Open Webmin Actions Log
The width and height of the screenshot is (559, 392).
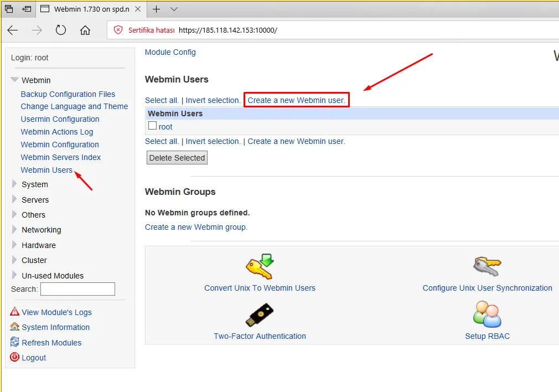click(56, 132)
